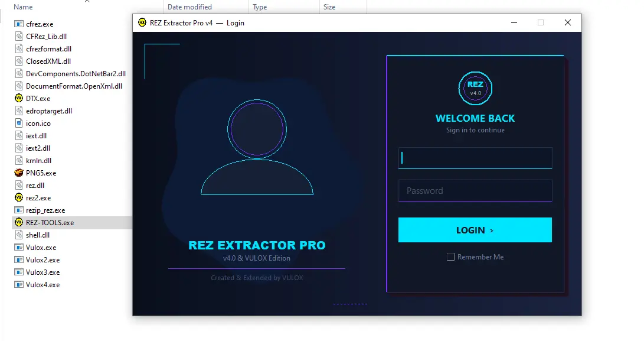Select the file name cfrez.exe
The width and height of the screenshot is (644, 341).
[40, 24]
